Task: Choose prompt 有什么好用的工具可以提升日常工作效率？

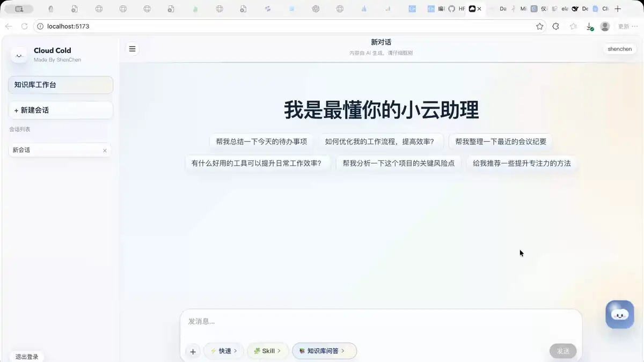Action: pyautogui.click(x=257, y=163)
